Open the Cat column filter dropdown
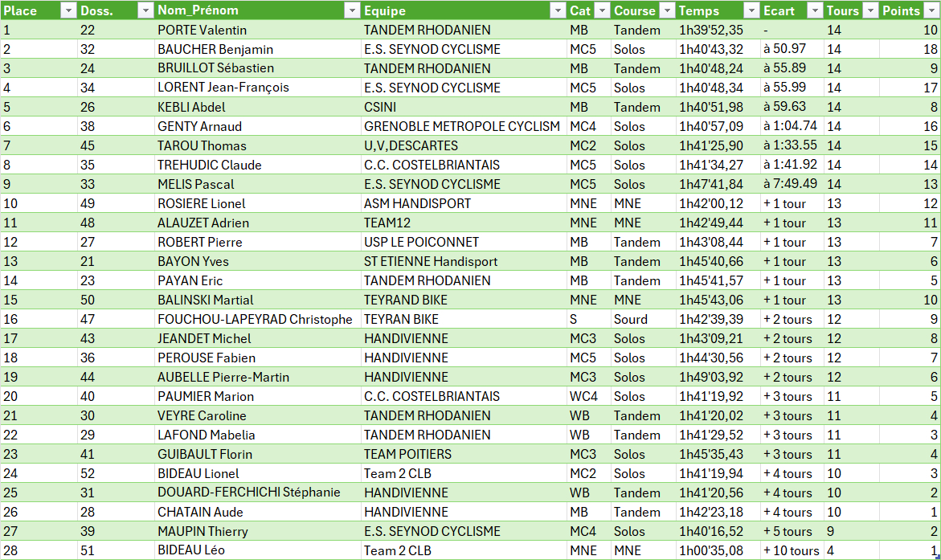Screen dimensions: 941x560 [x=601, y=10]
